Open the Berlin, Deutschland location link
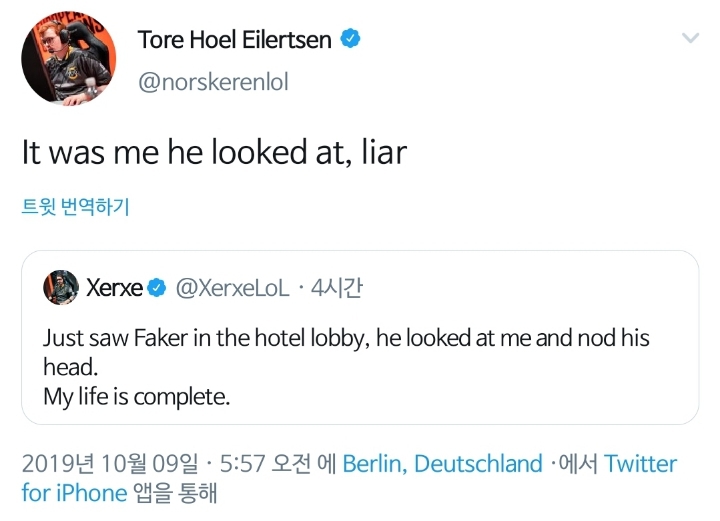 coord(442,464)
